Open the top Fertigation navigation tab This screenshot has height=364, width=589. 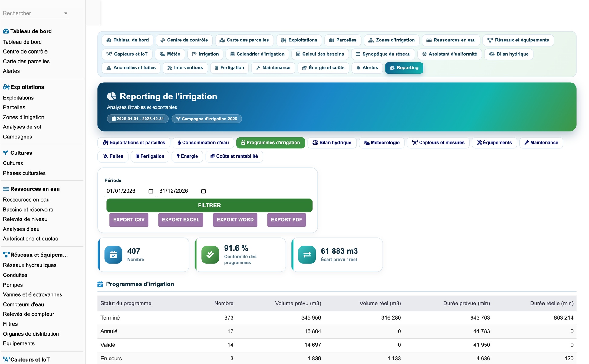pyautogui.click(x=229, y=68)
